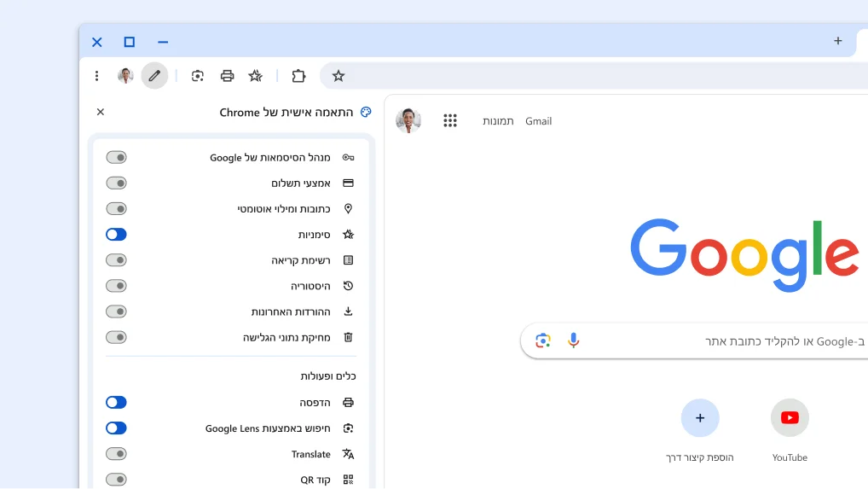Enable the Translate toggle
Viewport: 868px width, 489px height.
tap(116, 454)
